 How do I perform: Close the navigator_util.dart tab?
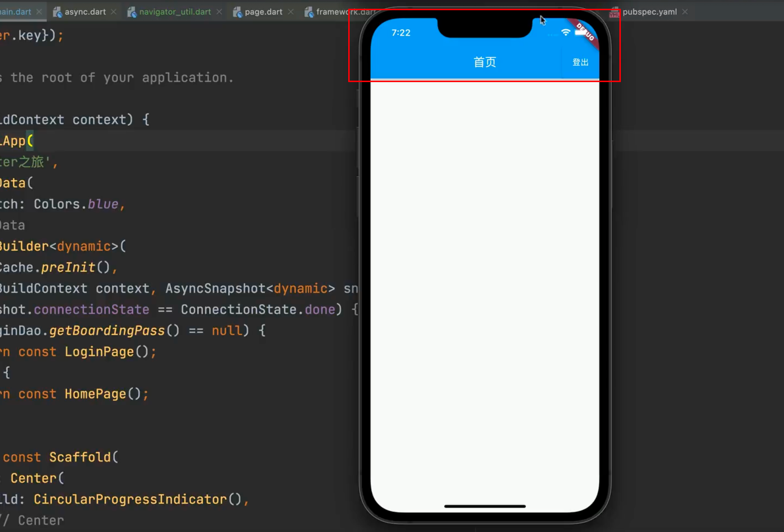coord(219,12)
